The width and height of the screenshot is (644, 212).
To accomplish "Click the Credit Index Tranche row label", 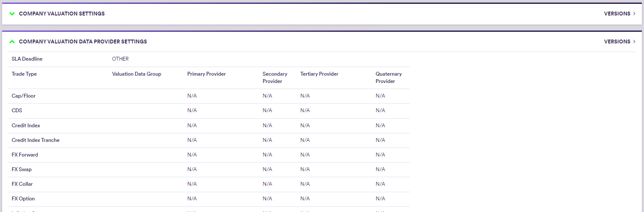I will [35, 140].
